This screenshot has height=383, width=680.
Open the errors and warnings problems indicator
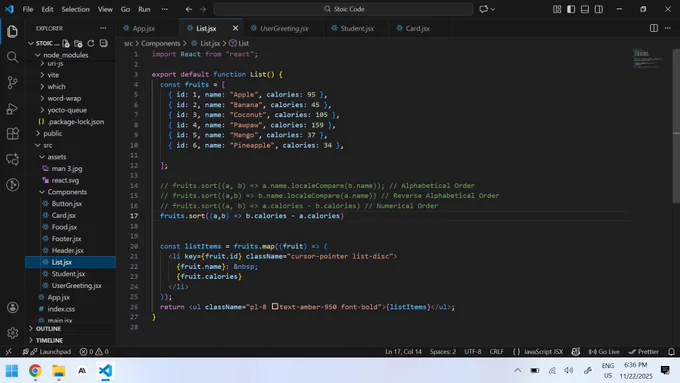[x=94, y=352]
